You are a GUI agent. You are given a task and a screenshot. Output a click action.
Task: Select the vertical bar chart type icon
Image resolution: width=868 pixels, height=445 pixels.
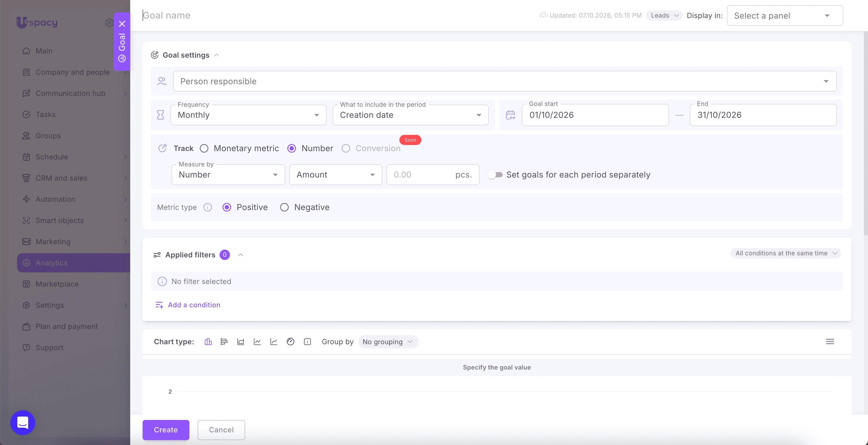point(208,342)
